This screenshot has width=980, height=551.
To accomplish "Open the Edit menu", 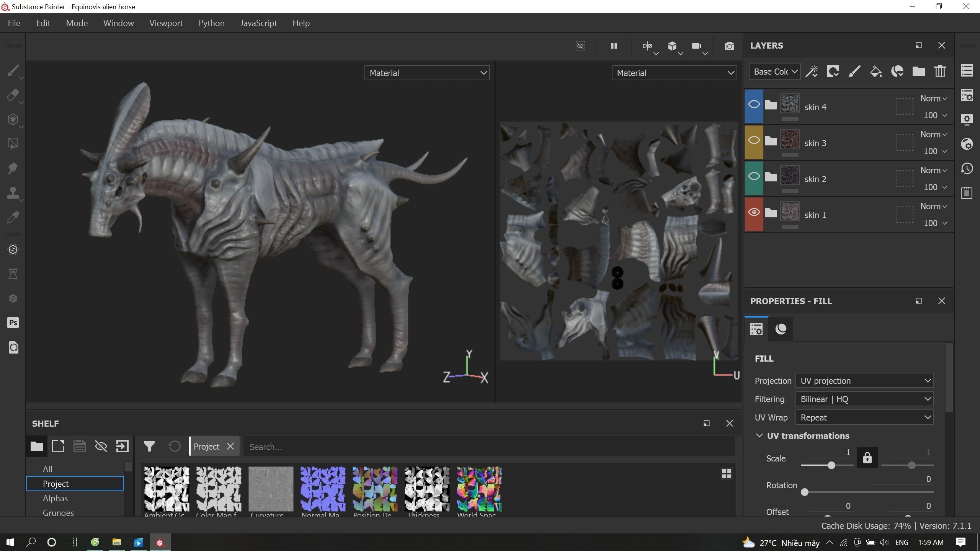I will (43, 23).
